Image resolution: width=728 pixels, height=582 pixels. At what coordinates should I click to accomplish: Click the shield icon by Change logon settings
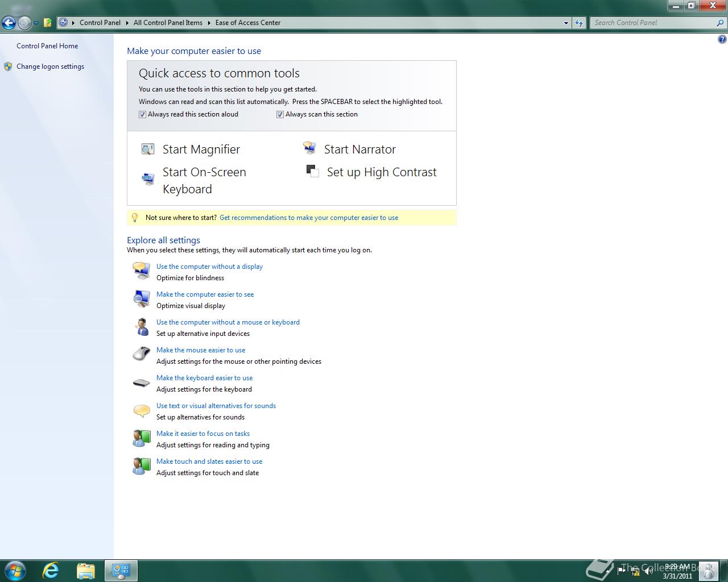click(8, 66)
